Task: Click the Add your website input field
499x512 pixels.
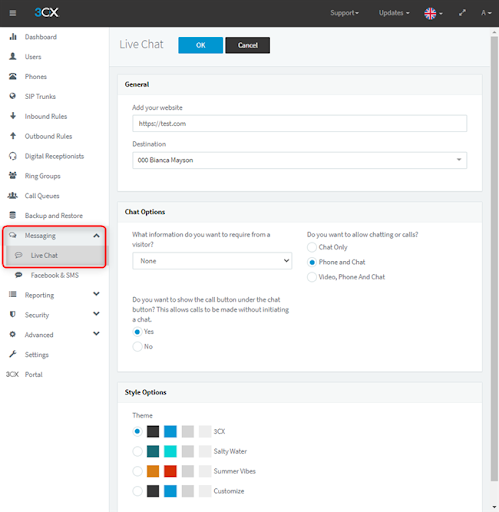Action: click(x=299, y=124)
